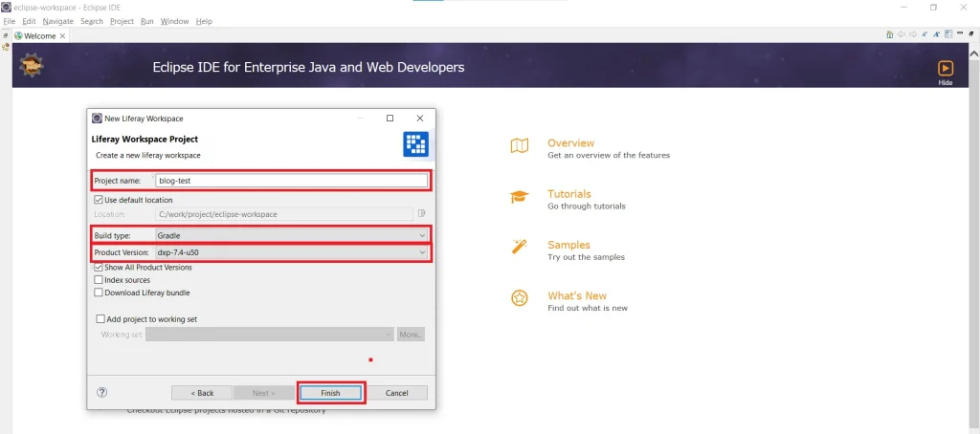
Task: Toggle the customize page layout icon
Action: (x=948, y=35)
